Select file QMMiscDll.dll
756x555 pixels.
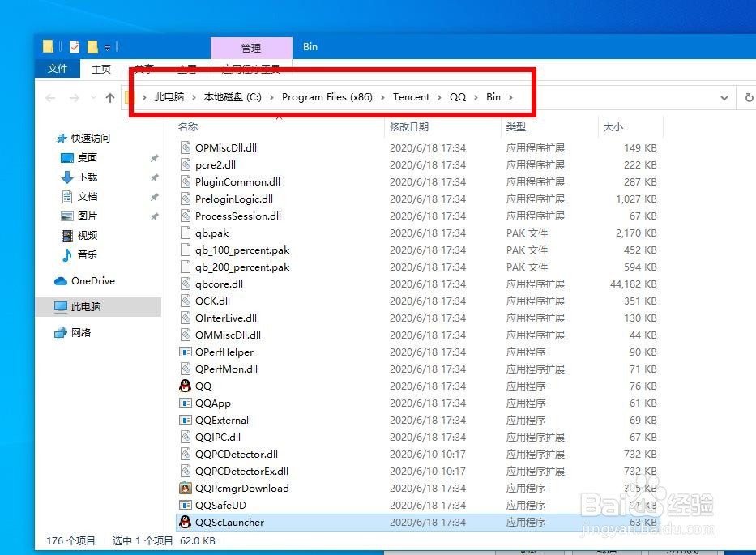[x=228, y=335]
